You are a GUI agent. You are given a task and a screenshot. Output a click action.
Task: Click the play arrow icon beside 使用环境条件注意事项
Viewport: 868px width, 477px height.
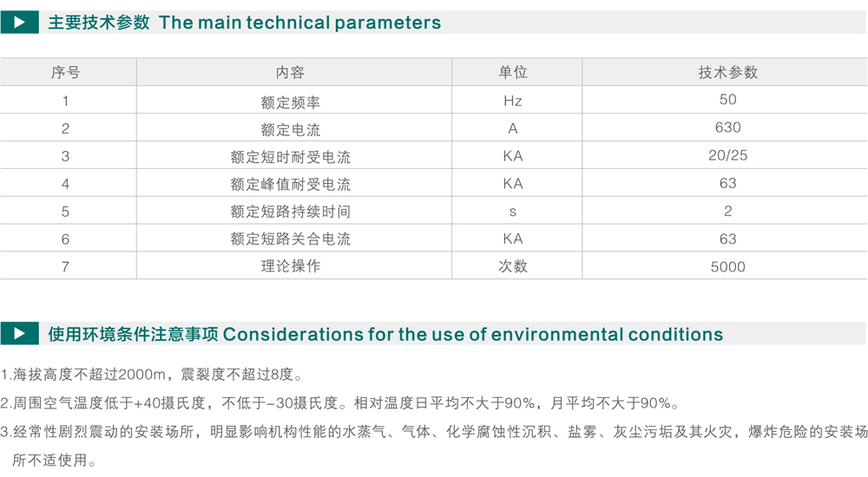click(x=19, y=333)
